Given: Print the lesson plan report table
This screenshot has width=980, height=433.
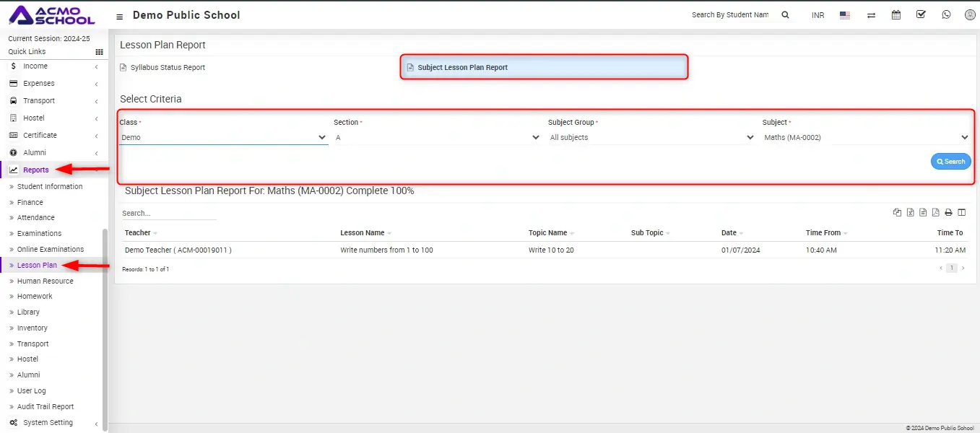Looking at the screenshot, I should [949, 212].
